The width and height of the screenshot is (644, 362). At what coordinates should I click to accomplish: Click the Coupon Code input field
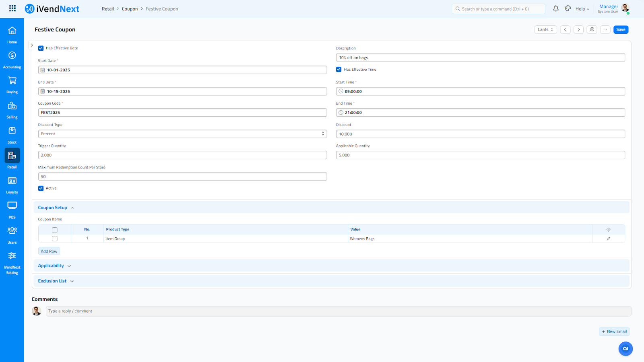click(x=182, y=113)
